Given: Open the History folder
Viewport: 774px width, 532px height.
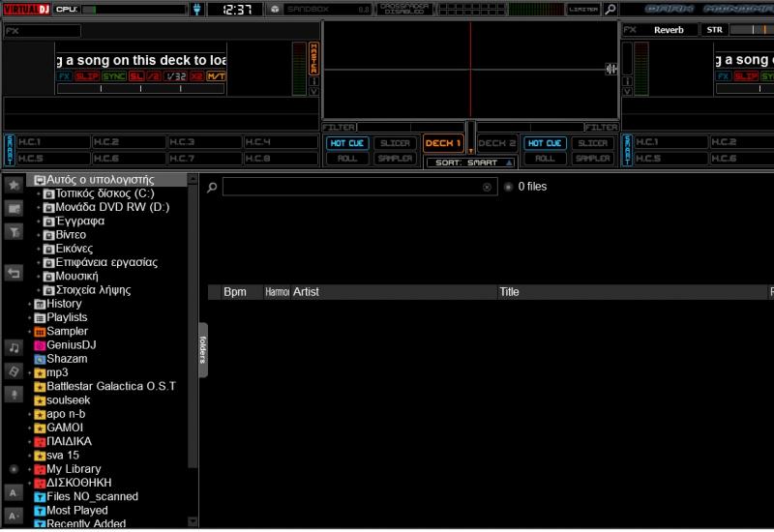Looking at the screenshot, I should 58,304.
